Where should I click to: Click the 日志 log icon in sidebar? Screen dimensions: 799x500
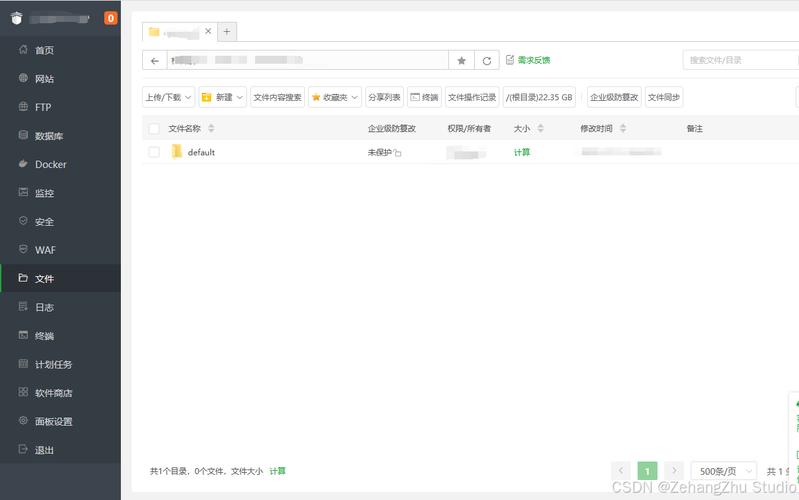tap(23, 307)
